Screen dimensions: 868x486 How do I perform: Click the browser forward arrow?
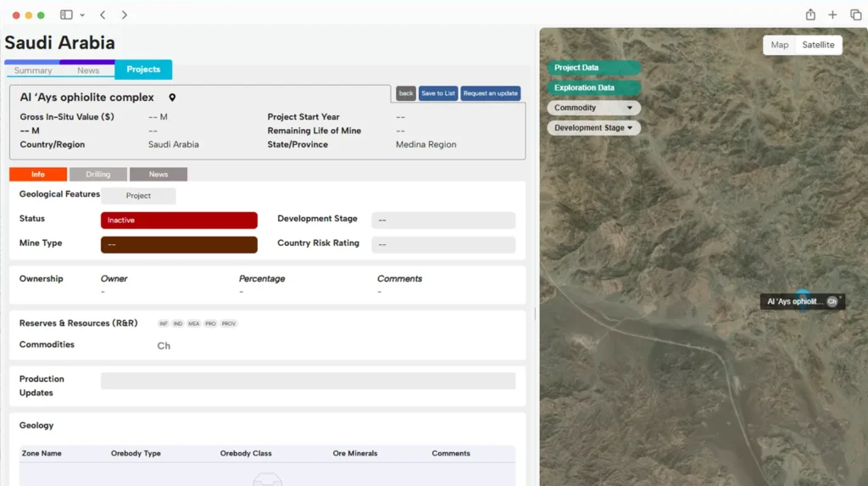point(125,15)
